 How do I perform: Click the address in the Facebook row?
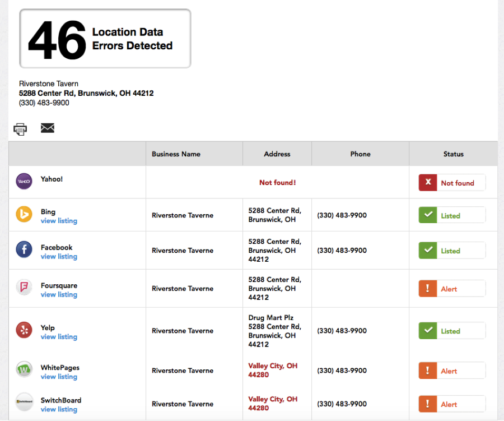(275, 251)
